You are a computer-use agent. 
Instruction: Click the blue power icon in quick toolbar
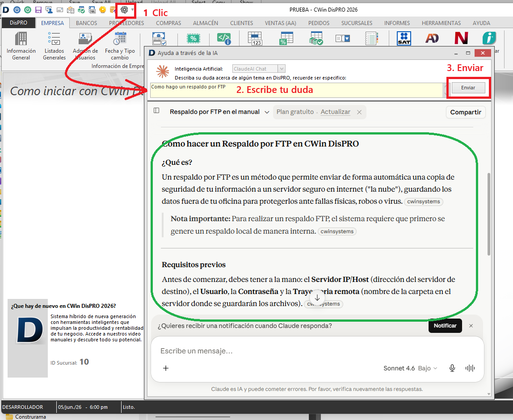(17, 10)
